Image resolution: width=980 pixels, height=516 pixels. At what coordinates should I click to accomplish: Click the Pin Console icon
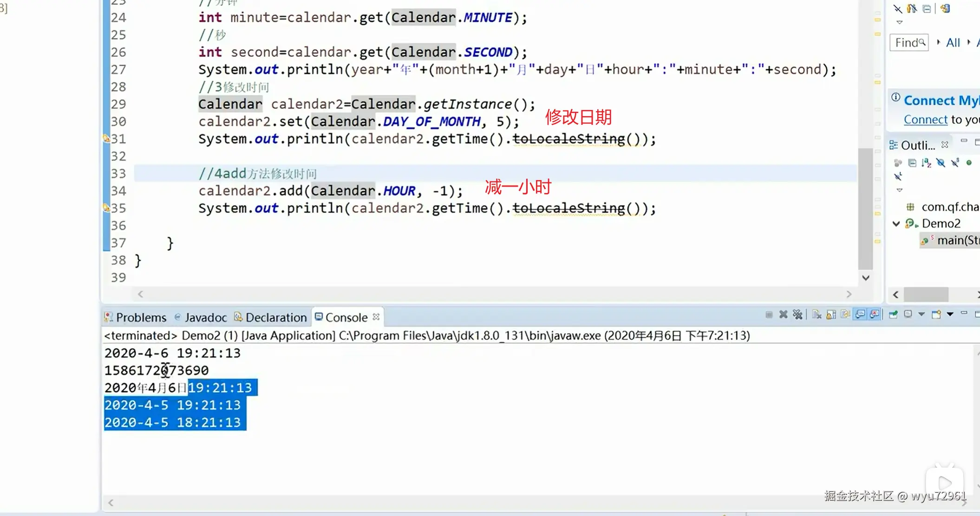(x=893, y=315)
